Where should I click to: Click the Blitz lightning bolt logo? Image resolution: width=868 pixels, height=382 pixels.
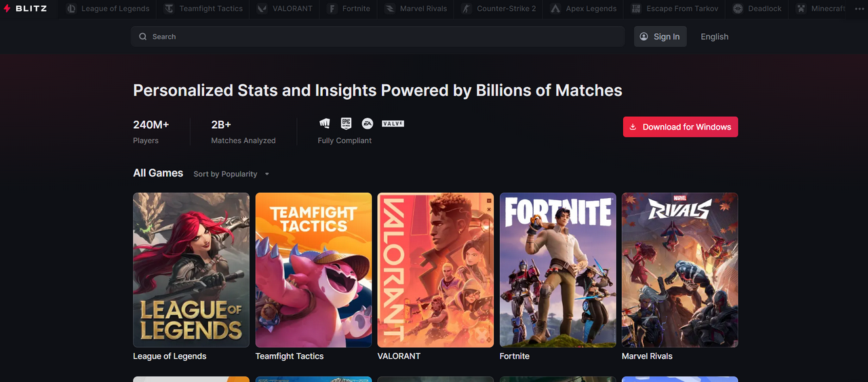(x=7, y=9)
